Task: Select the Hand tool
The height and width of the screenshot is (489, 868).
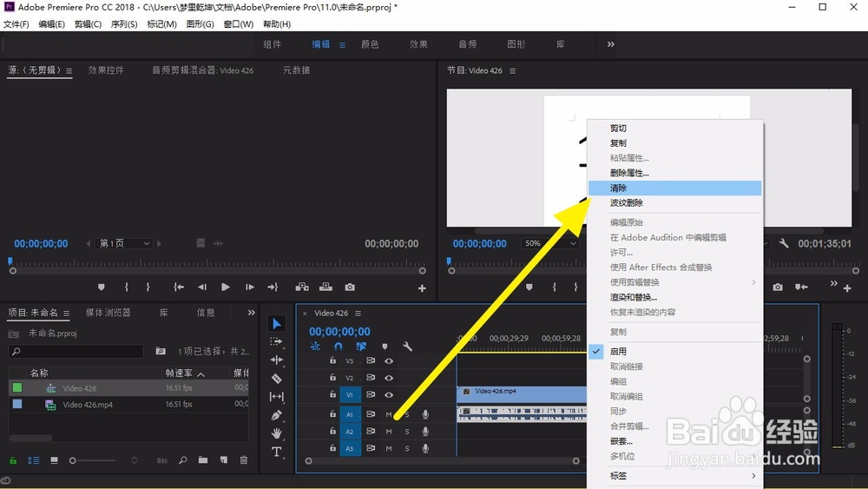Action: (276, 433)
